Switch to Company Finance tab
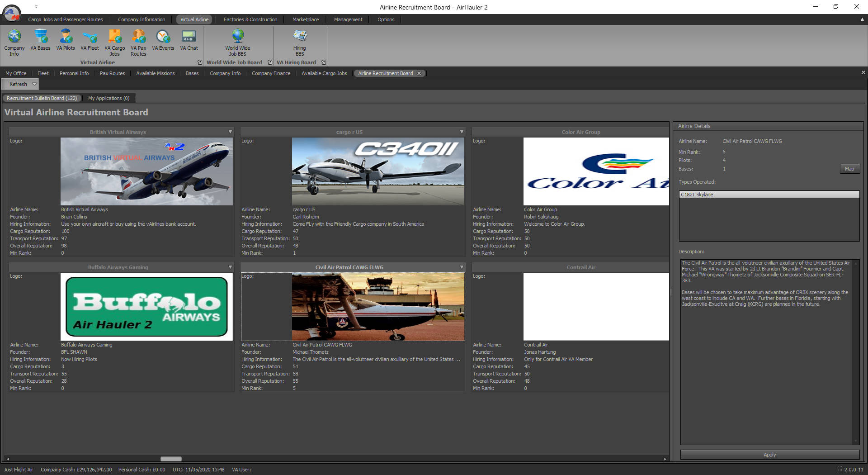The image size is (868, 475). [271, 73]
